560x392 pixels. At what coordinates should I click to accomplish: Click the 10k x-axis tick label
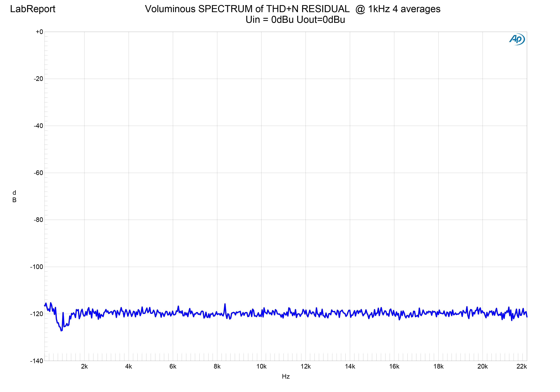(x=261, y=367)
